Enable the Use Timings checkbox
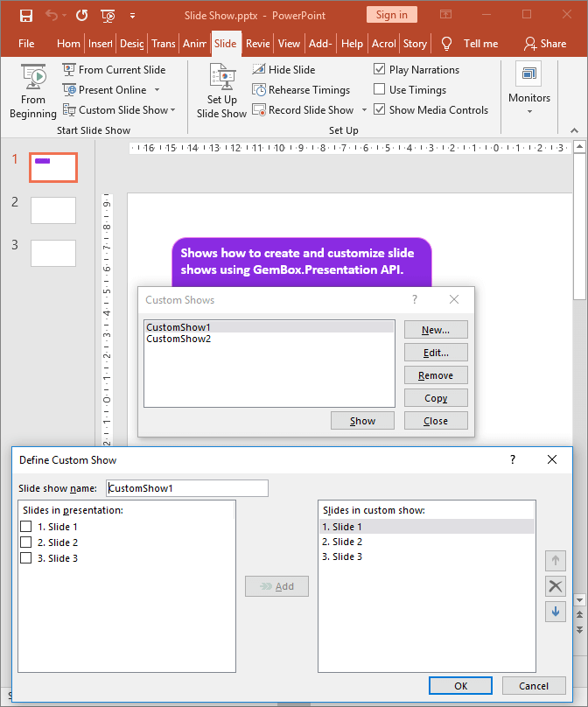Image resolution: width=588 pixels, height=707 pixels. pos(380,90)
